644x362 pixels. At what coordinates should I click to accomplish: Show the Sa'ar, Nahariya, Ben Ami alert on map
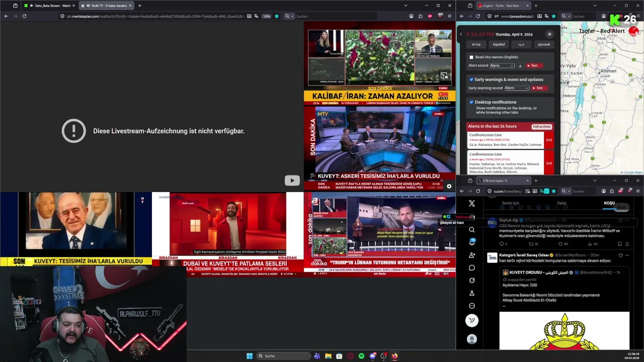coord(549,140)
